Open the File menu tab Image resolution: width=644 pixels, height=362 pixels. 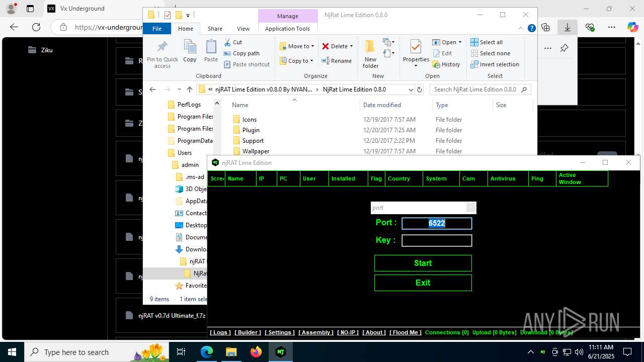click(x=157, y=29)
